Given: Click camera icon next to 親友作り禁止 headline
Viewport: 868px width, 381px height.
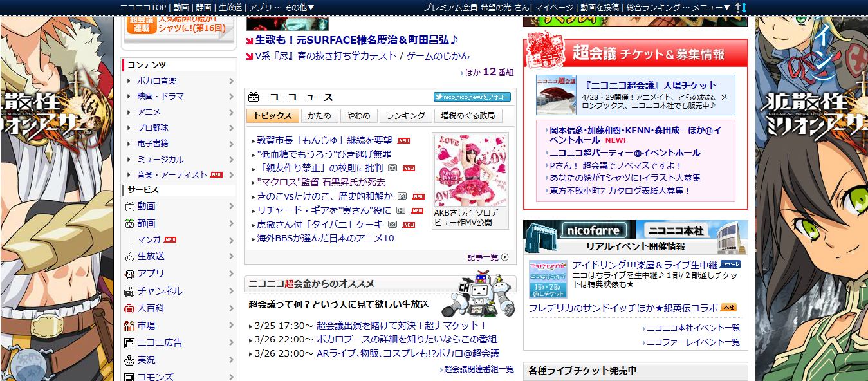Looking at the screenshot, I should tap(392, 168).
